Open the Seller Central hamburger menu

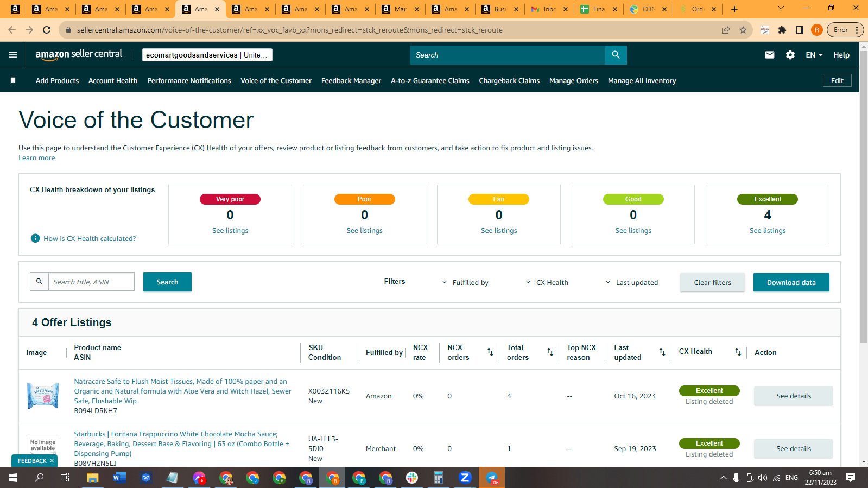(x=13, y=55)
